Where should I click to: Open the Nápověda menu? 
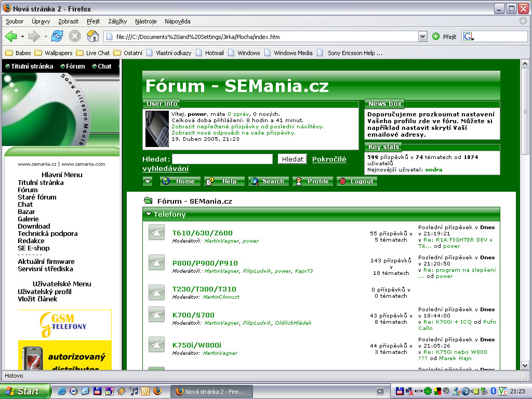[178, 21]
